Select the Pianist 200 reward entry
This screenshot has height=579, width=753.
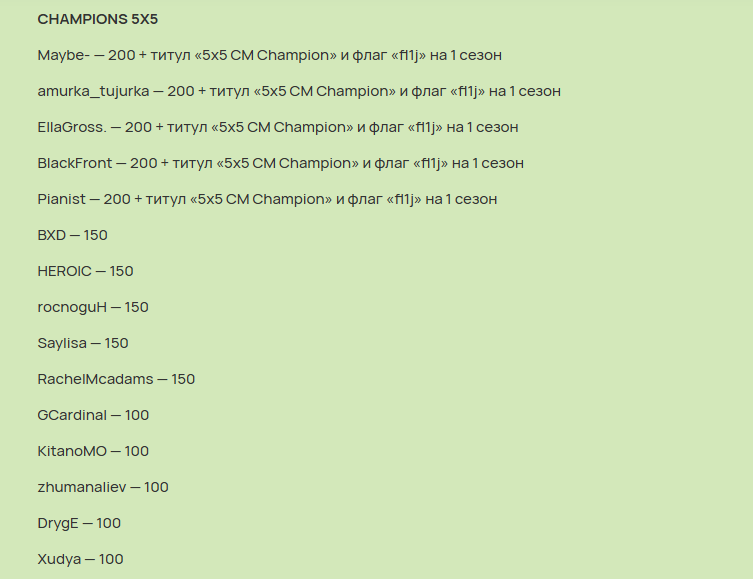[x=267, y=199]
